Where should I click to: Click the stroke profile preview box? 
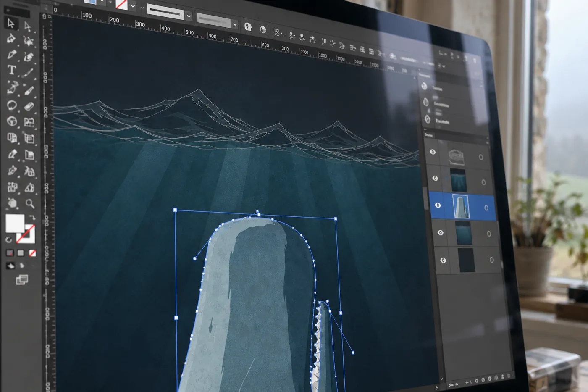pos(166,12)
